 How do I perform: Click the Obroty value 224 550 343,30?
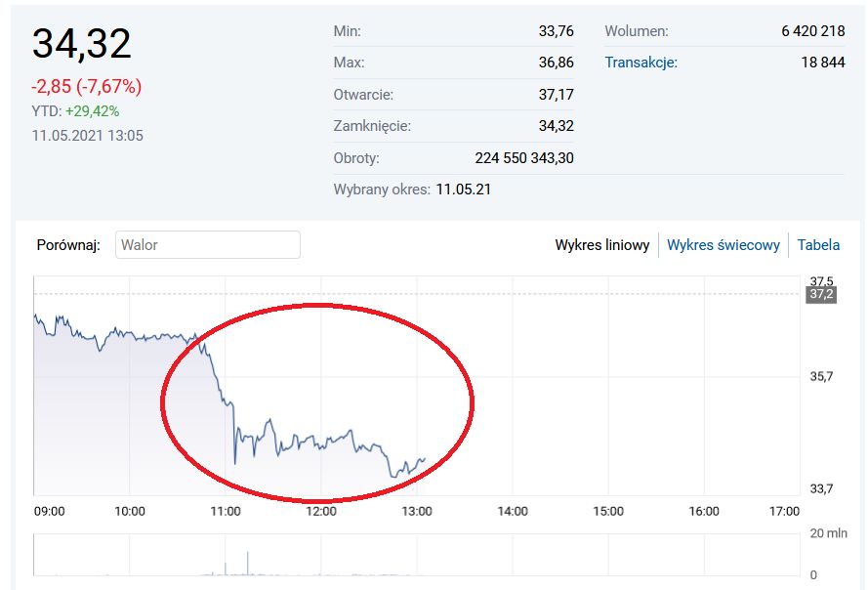point(523,157)
